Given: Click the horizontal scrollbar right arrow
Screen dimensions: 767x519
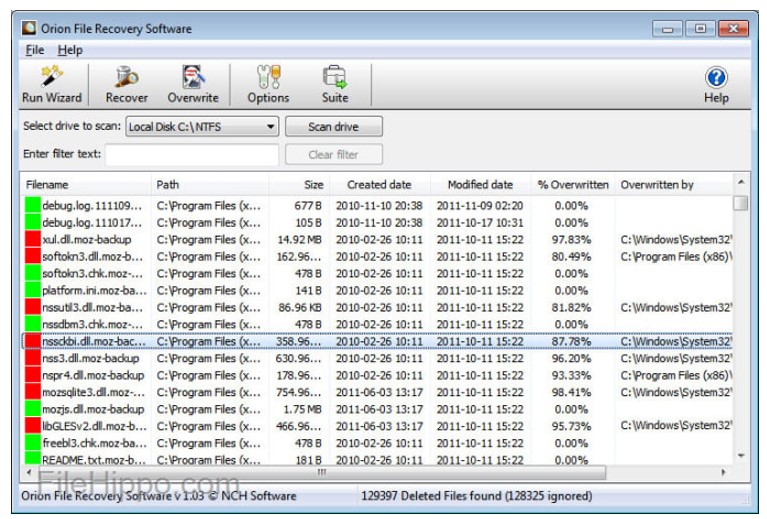Looking at the screenshot, I should [723, 472].
